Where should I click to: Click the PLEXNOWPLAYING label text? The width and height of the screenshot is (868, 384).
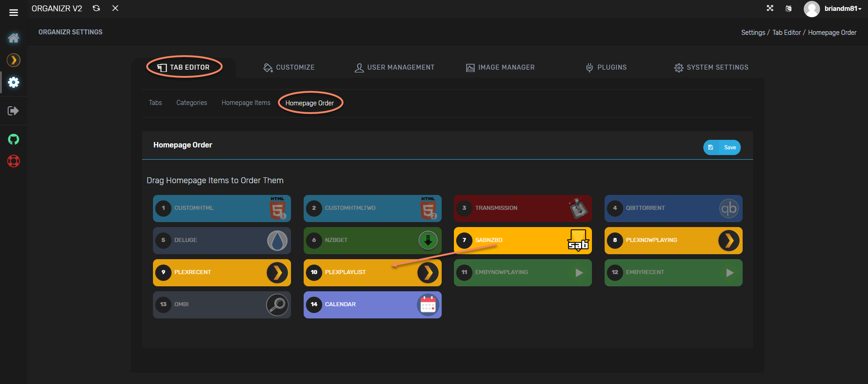click(652, 240)
